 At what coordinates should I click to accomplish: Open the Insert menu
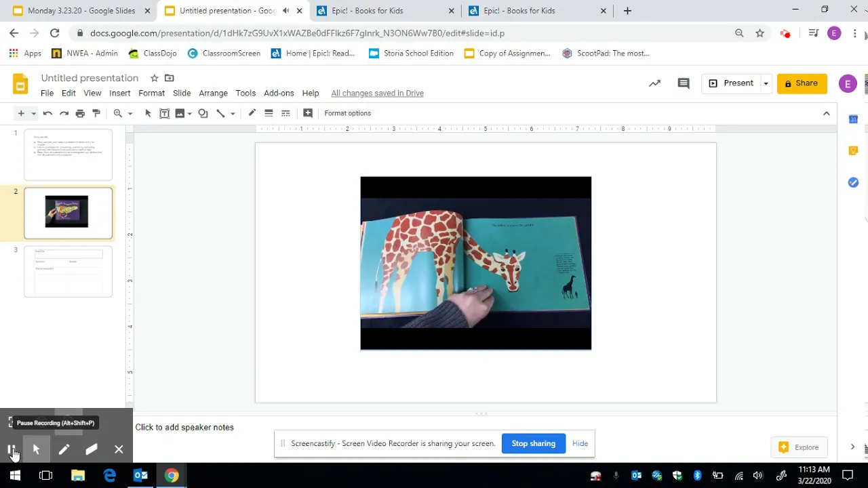119,93
